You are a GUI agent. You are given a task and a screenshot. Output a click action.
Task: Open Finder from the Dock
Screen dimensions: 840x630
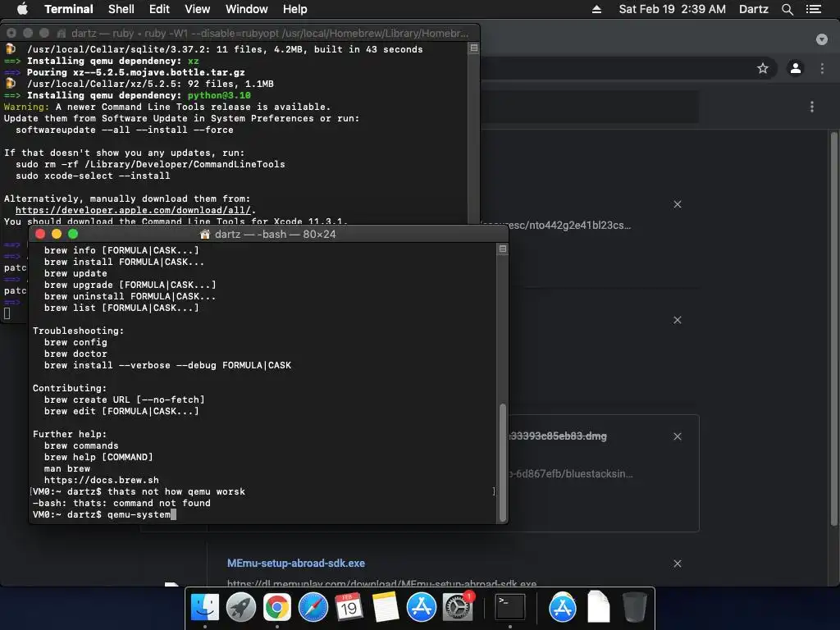point(204,607)
